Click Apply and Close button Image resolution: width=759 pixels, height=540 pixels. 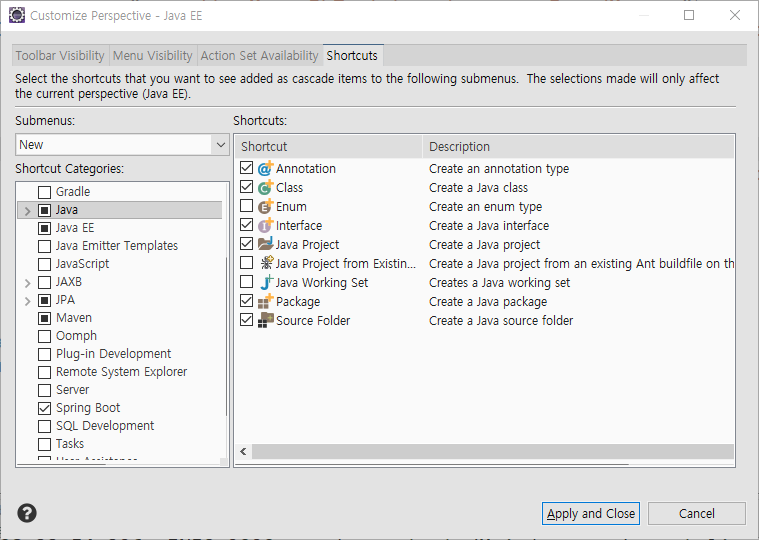591,513
